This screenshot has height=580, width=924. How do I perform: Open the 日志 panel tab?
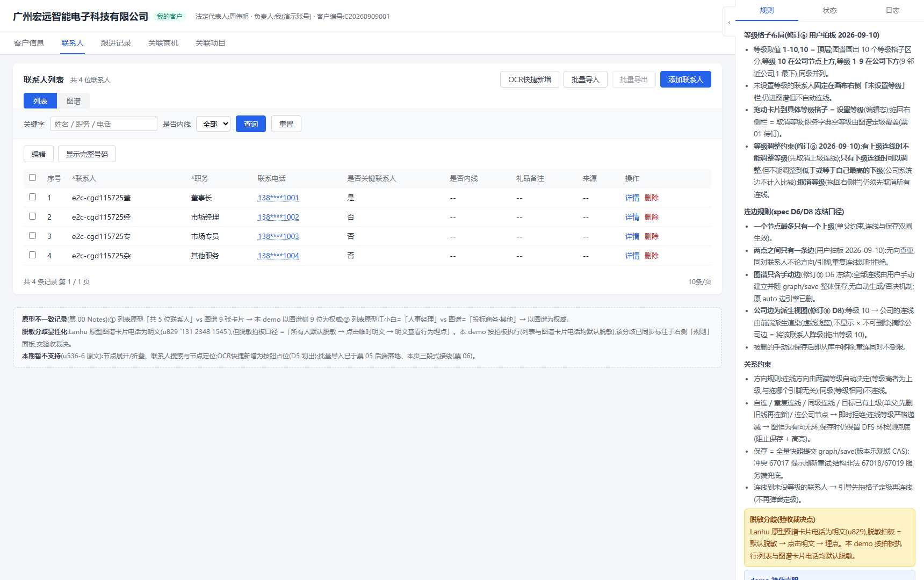pos(892,10)
